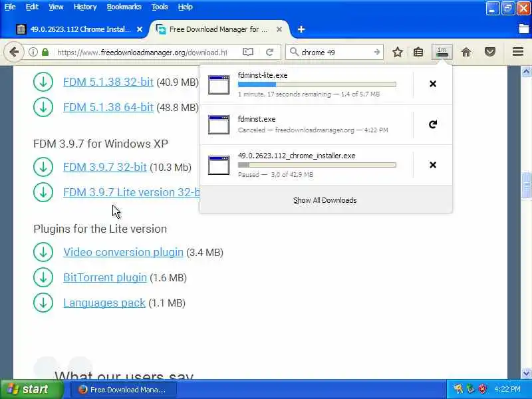This screenshot has height=399, width=532.
Task: Open the Windows start menu
Action: pos(31,389)
